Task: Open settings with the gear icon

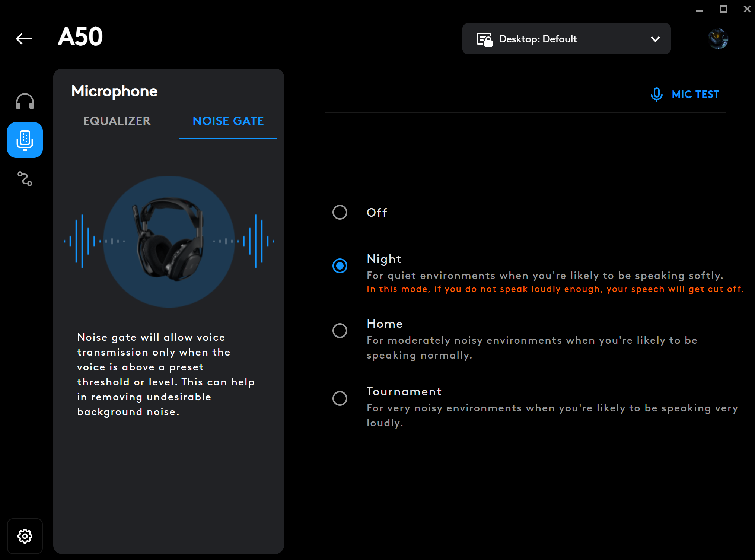Action: [x=25, y=536]
